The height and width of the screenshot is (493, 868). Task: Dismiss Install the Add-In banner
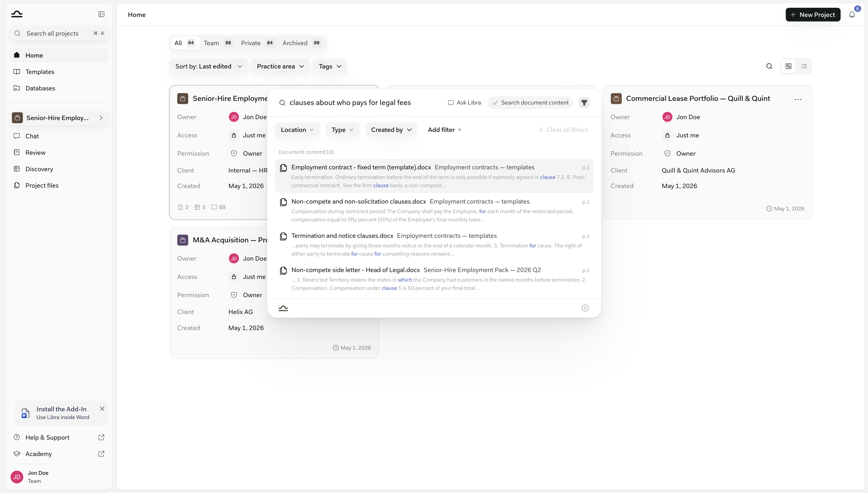click(x=102, y=409)
